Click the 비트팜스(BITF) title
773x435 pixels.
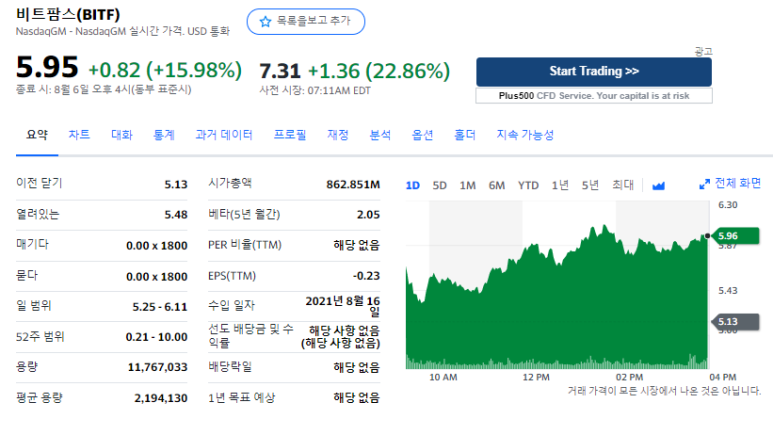tap(68, 14)
